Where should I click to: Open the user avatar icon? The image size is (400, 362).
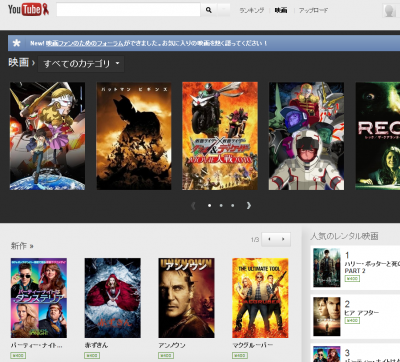coord(390,10)
